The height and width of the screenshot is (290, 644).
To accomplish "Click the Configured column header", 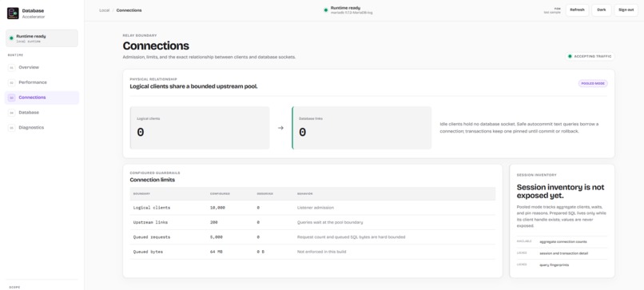I will coord(220,193).
